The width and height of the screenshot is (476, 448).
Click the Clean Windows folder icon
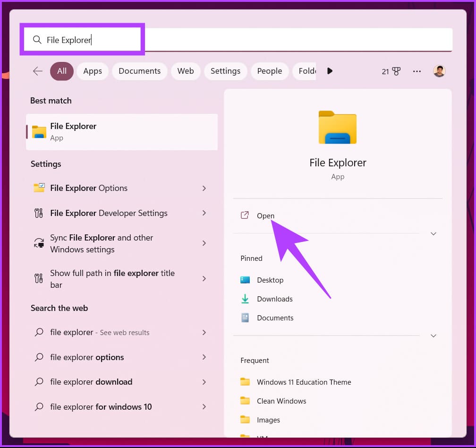coord(245,401)
